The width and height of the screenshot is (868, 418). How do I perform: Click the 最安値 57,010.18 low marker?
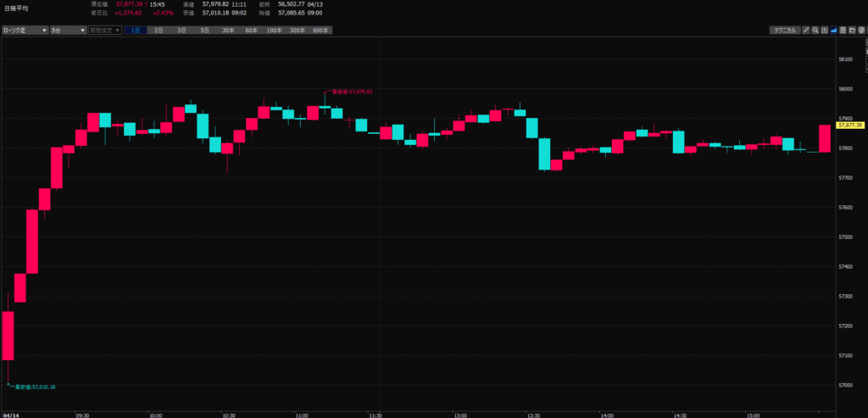(x=34, y=387)
